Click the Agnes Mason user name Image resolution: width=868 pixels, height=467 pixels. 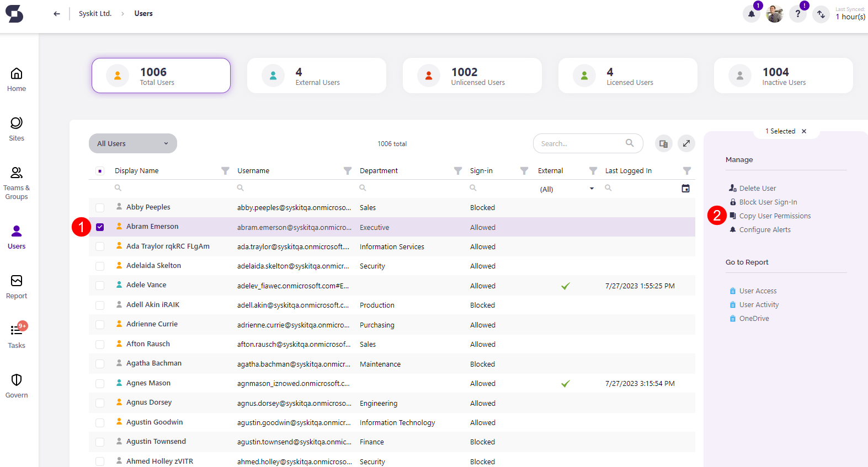click(x=148, y=383)
